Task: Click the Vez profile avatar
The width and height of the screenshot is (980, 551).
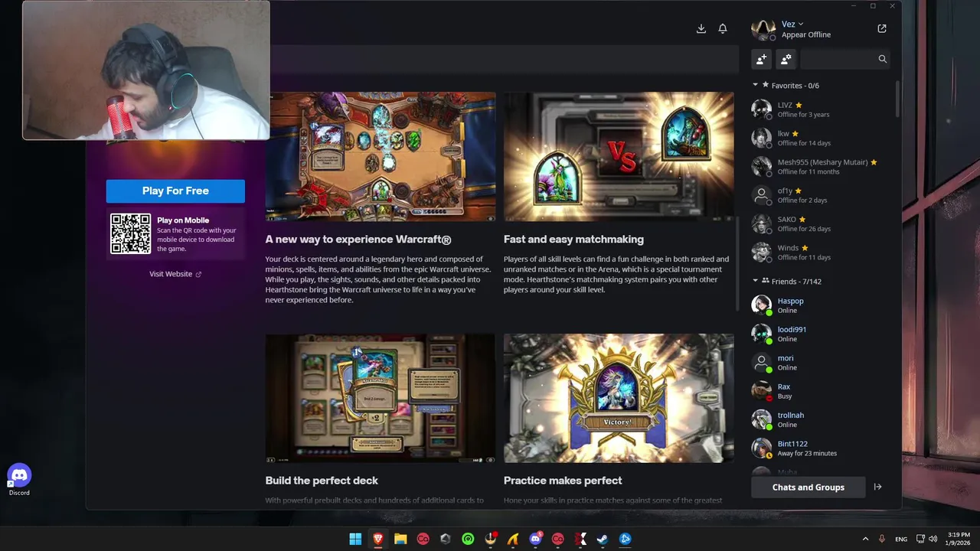Action: point(763,29)
